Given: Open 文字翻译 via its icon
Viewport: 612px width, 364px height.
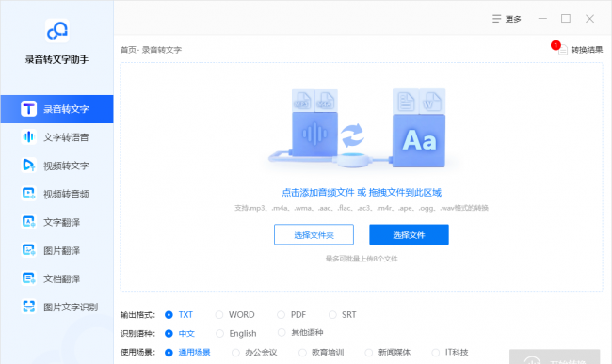Looking at the screenshot, I should [28, 222].
